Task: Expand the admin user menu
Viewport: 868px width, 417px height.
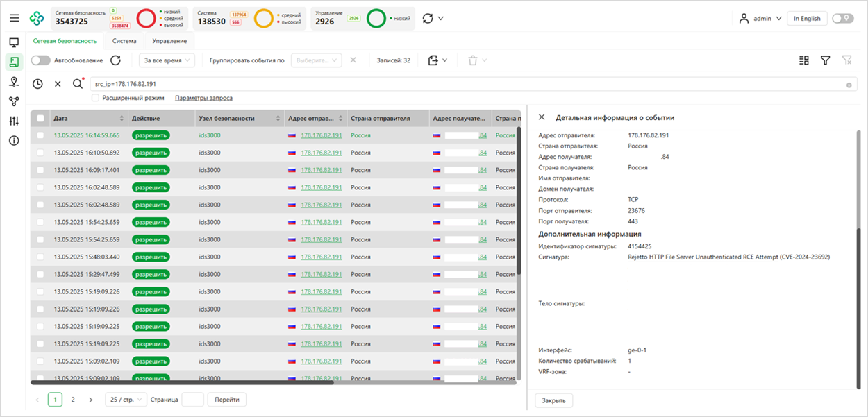Action: pos(762,19)
